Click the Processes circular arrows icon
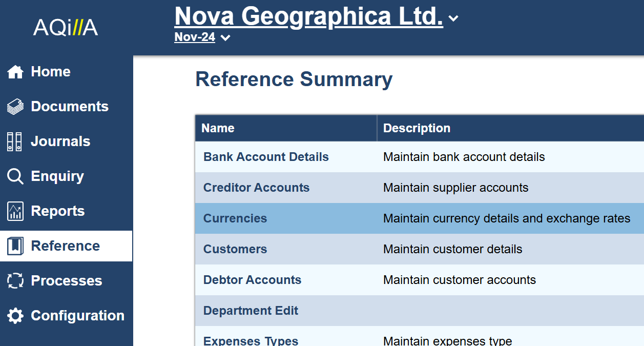 [15, 281]
